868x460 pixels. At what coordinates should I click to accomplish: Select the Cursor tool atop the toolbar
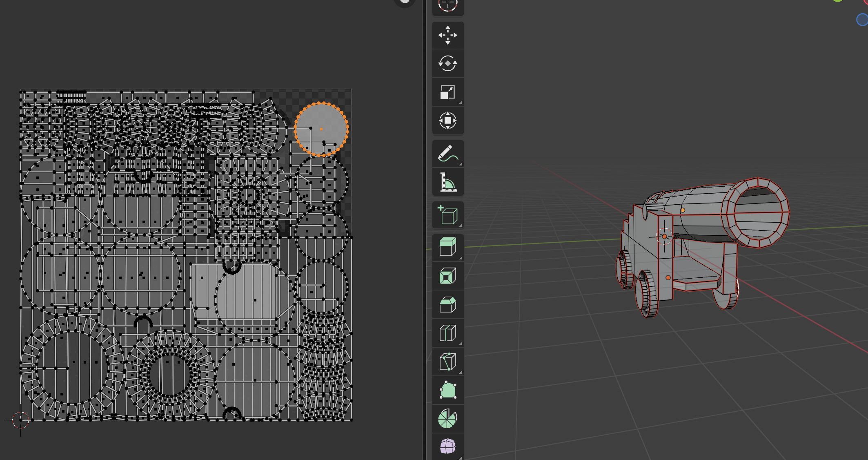click(448, 6)
